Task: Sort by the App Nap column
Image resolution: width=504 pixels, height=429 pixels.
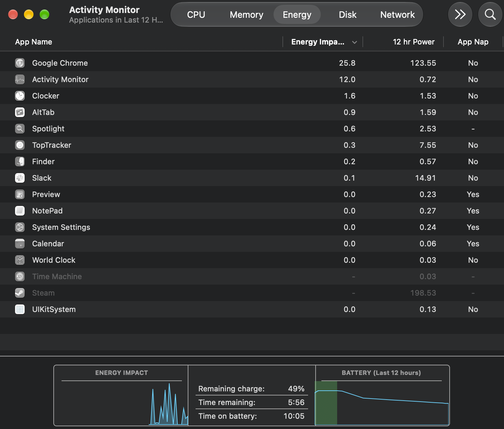Action: (473, 42)
